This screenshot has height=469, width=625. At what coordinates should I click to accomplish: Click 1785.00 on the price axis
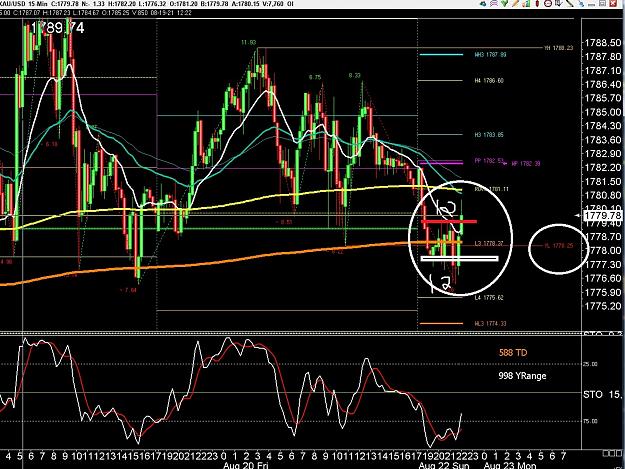point(603,112)
